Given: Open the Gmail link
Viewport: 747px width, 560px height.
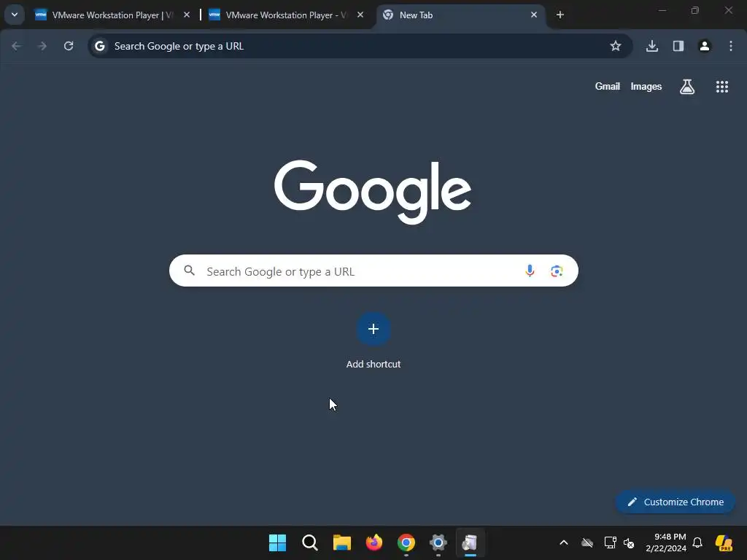Looking at the screenshot, I should point(608,86).
